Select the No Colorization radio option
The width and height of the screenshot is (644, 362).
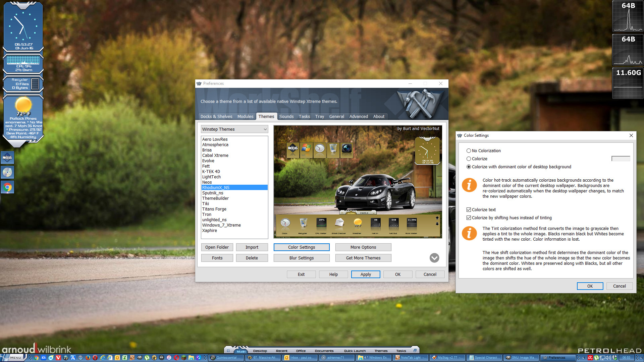click(x=469, y=151)
